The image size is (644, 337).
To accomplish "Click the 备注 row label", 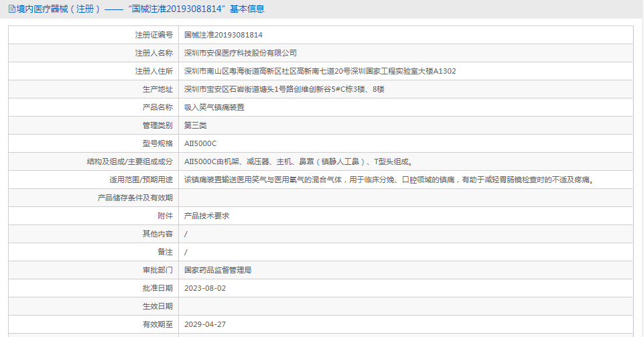I will point(164,252).
